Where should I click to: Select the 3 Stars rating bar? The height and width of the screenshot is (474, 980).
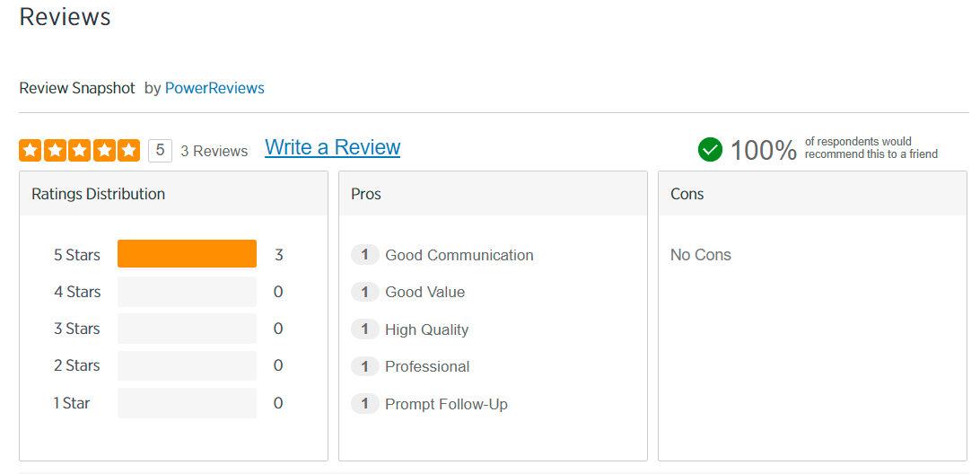(187, 329)
